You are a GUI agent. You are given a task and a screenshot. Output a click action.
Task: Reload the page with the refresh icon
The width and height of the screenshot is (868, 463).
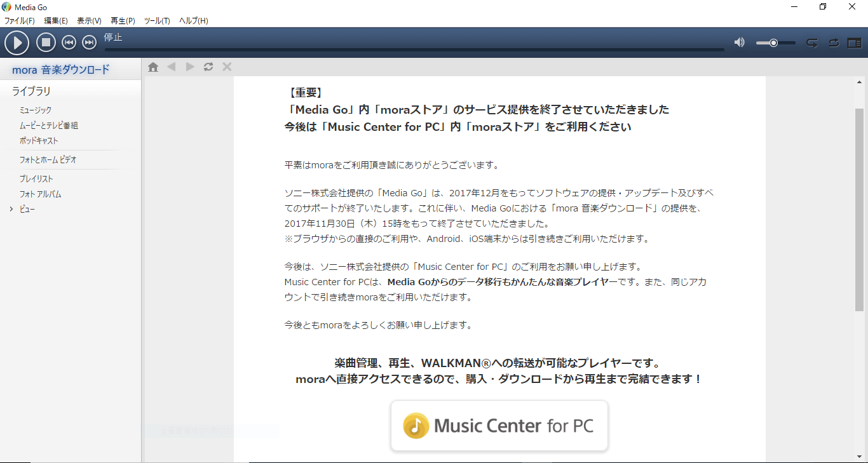point(208,67)
